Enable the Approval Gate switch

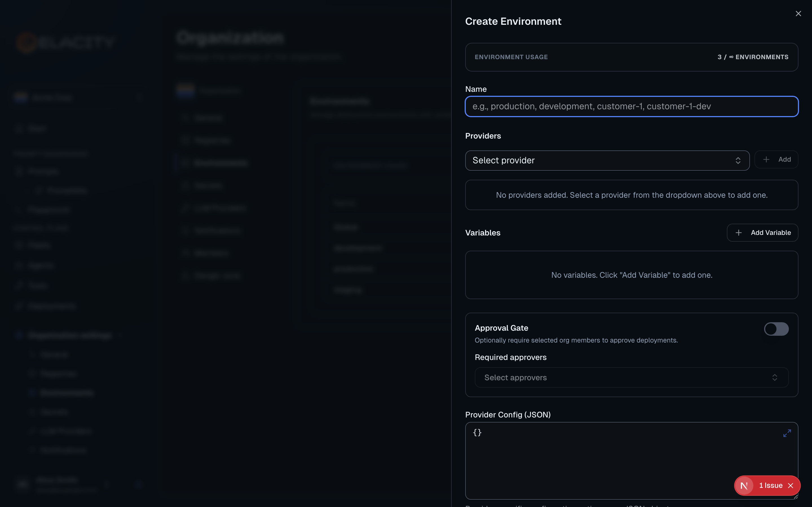point(776,329)
